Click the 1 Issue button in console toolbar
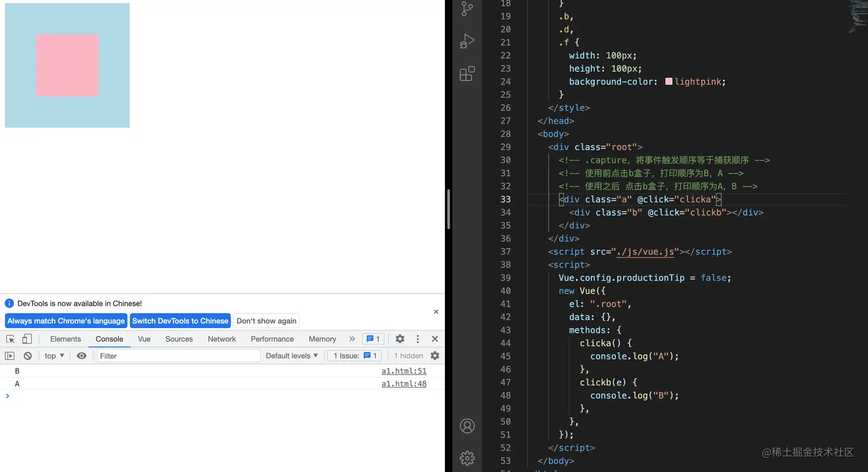 coord(355,356)
